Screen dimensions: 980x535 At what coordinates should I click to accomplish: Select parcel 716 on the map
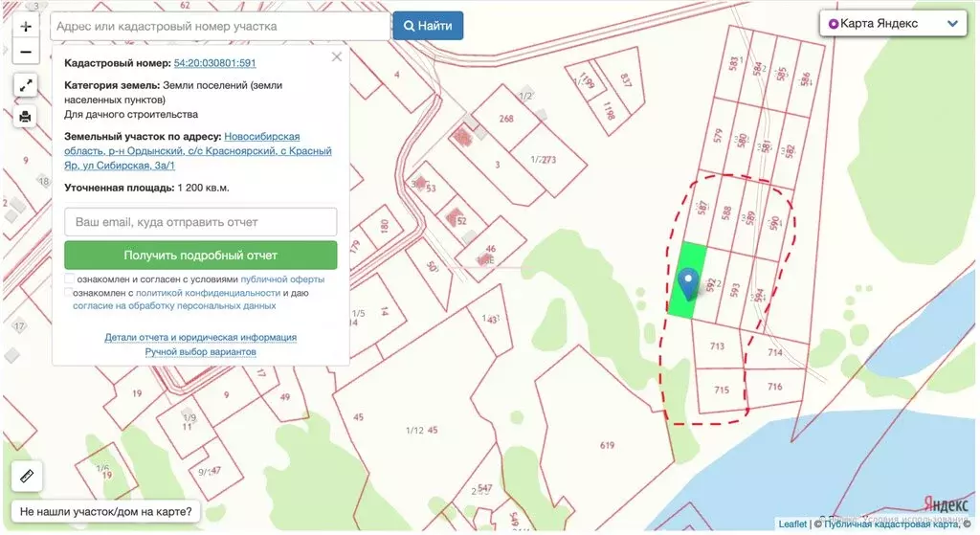[775, 387]
